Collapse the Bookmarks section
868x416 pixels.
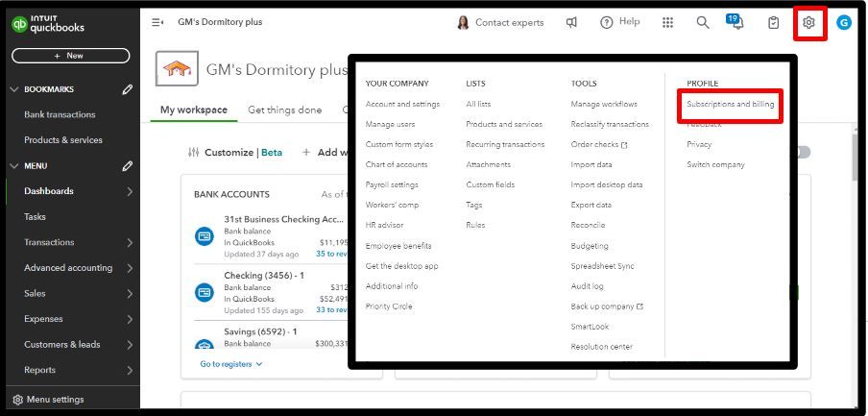pos(15,89)
